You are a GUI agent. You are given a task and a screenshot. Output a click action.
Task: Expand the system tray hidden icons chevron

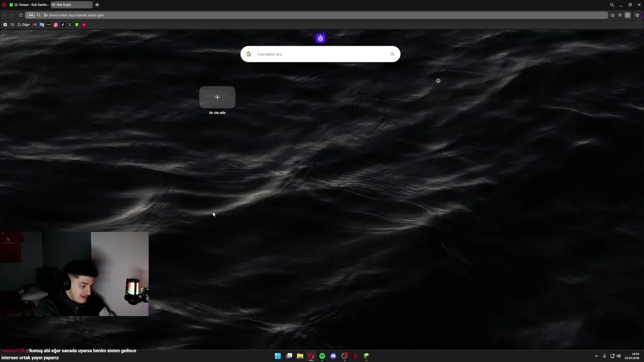tap(596, 356)
